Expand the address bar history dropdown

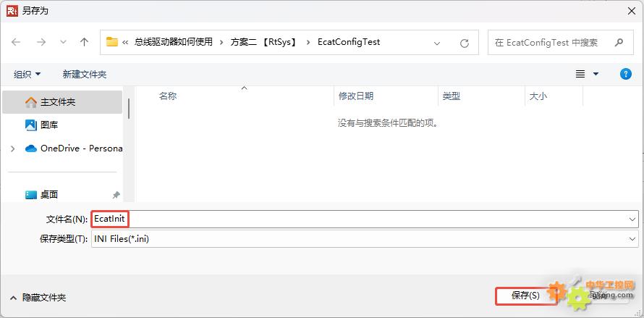(x=437, y=43)
